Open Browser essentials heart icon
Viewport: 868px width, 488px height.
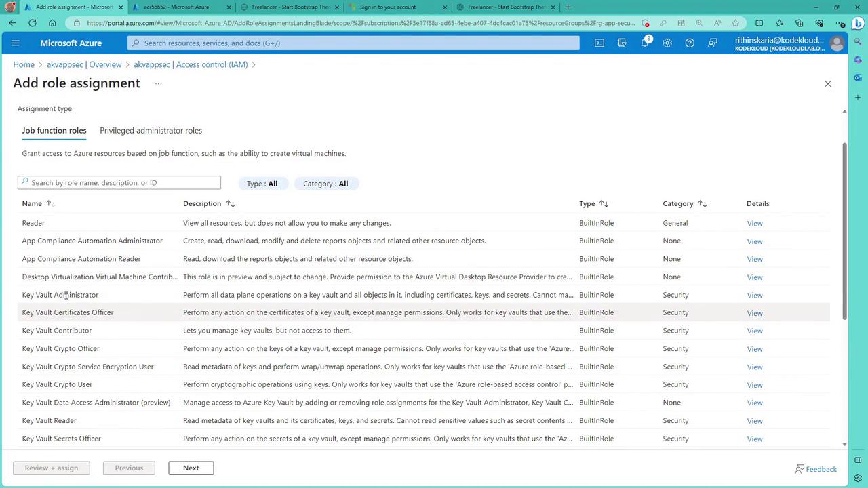click(x=819, y=23)
